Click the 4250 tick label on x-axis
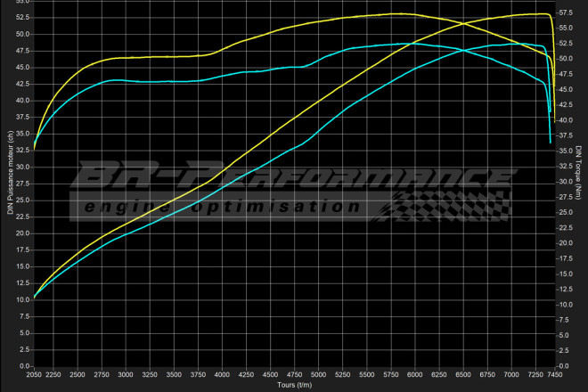Image resolution: width=588 pixels, height=392 pixels. pos(246,375)
